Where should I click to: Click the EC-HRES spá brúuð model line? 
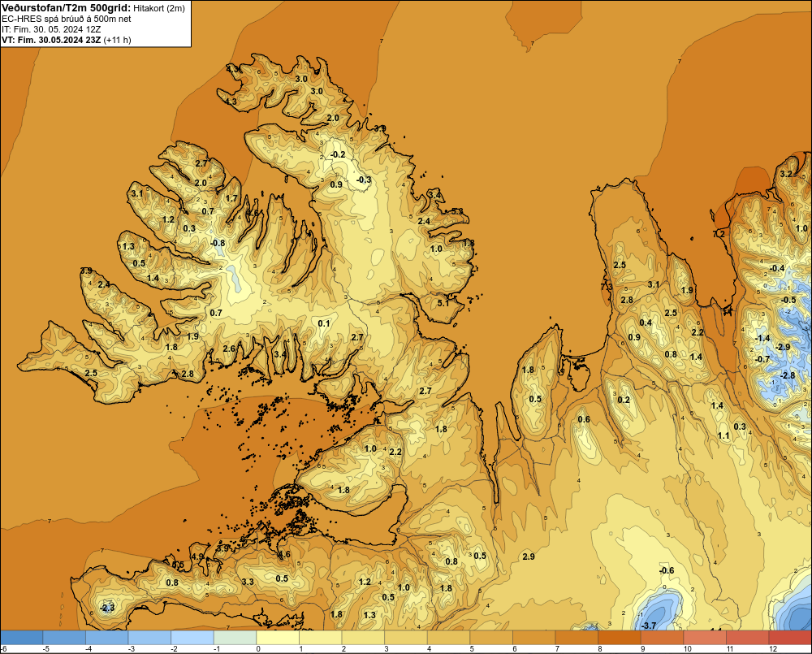[x=67, y=19]
